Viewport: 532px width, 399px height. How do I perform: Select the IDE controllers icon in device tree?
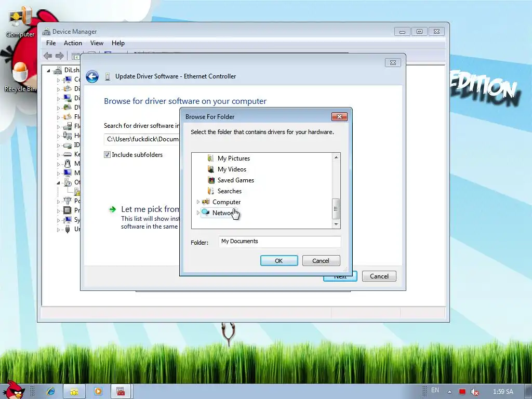pos(68,145)
